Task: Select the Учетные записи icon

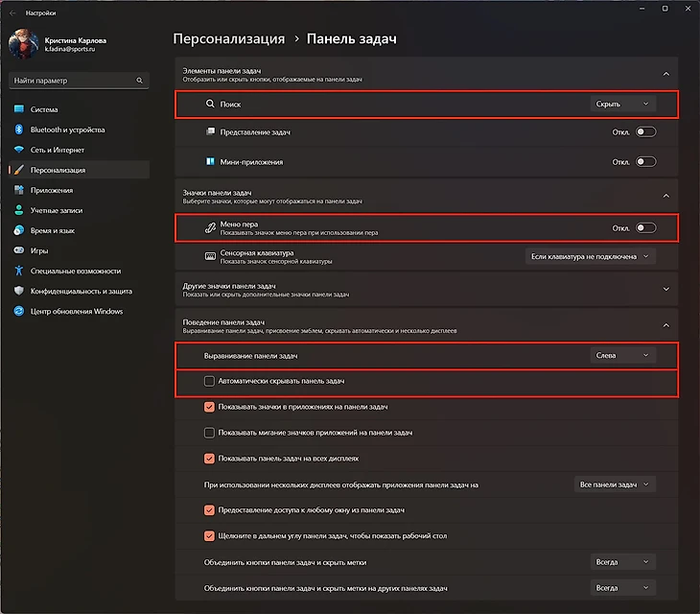Action: (18, 210)
